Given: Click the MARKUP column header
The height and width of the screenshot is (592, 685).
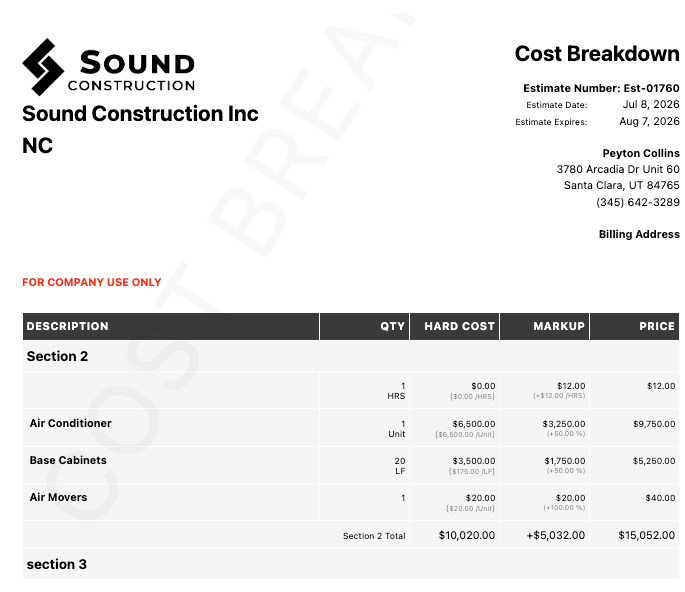Looking at the screenshot, I should (x=558, y=326).
